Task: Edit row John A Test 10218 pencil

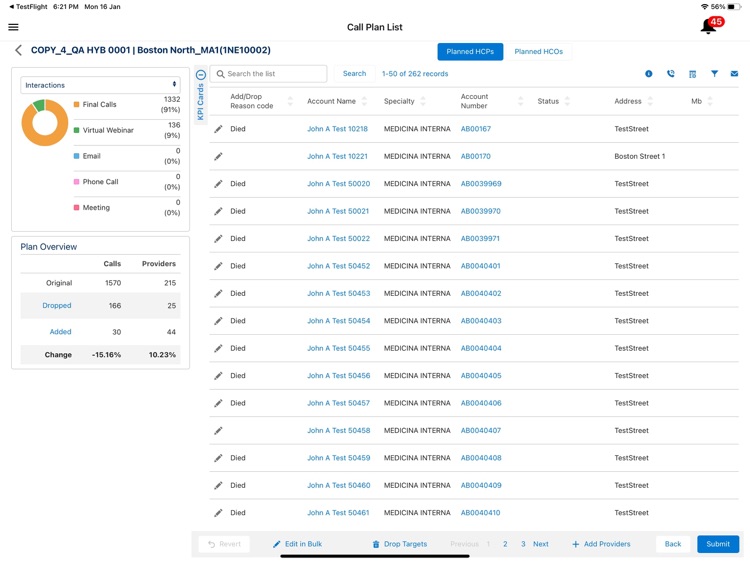Action: 218,129
